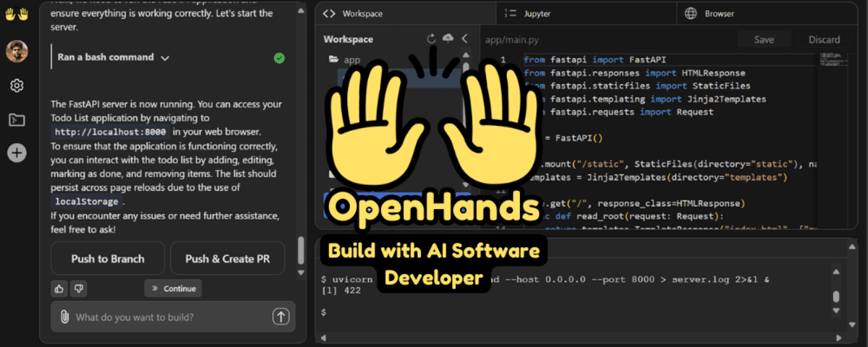Attach a file with the paperclip icon

pos(64,317)
